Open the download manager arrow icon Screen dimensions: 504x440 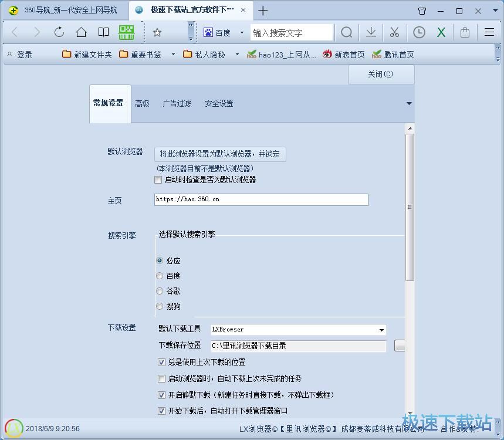point(371,32)
